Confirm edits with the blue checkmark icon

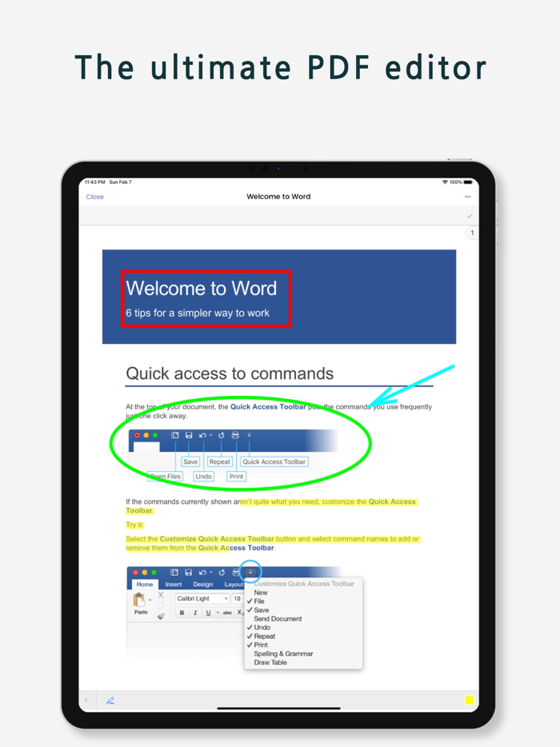tap(470, 216)
